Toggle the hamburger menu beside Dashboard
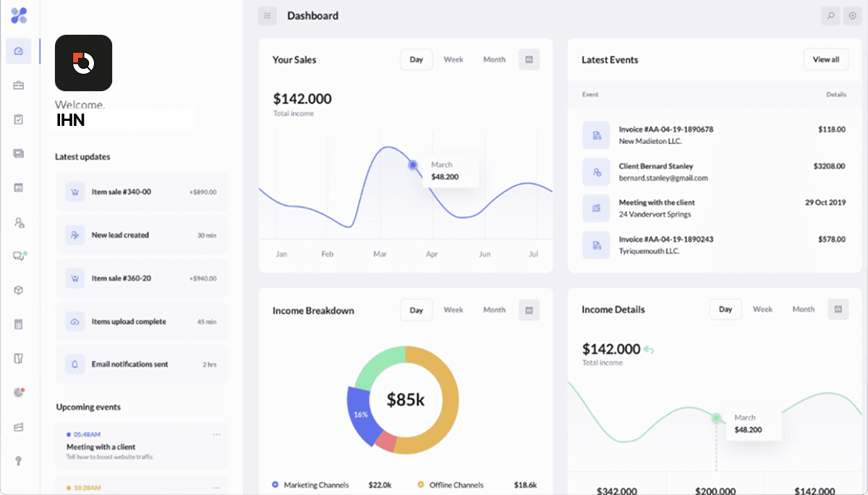The image size is (868, 495). click(267, 16)
